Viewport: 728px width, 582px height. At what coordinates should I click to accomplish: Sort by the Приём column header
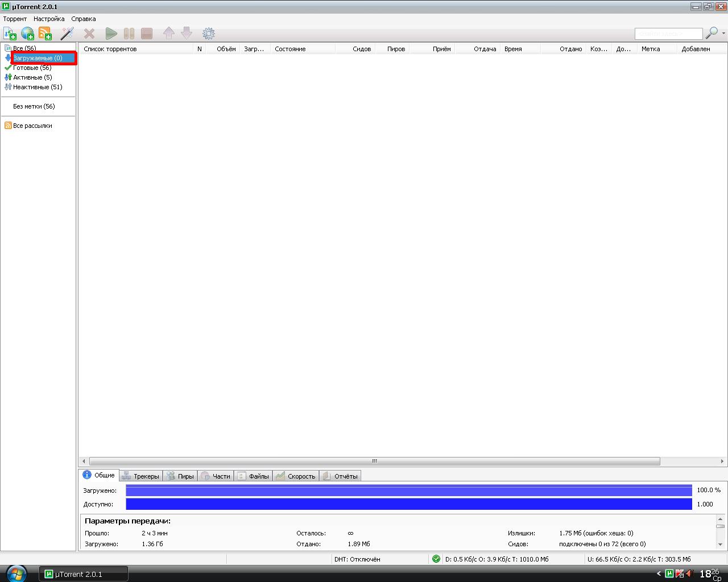(x=431, y=49)
